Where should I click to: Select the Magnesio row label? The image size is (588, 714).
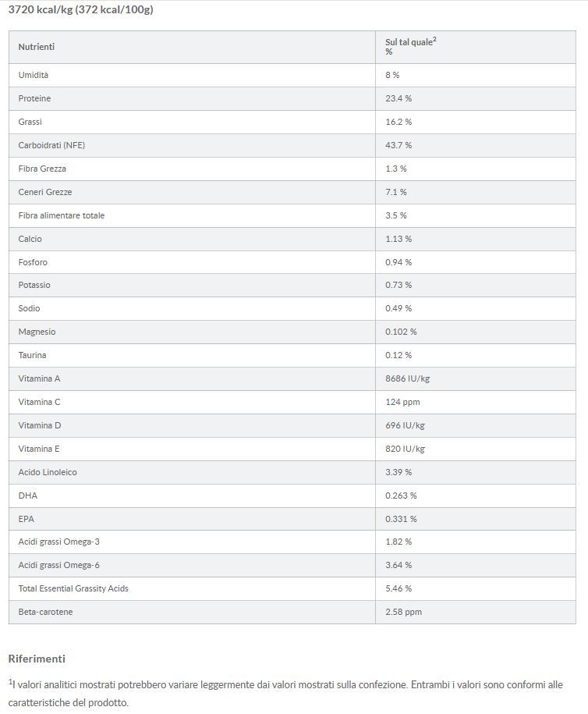click(x=37, y=332)
